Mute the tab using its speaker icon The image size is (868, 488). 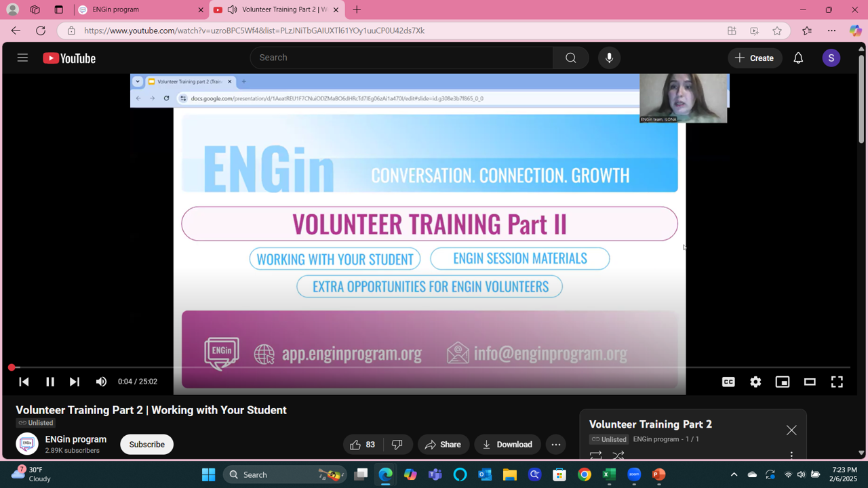pos(232,9)
